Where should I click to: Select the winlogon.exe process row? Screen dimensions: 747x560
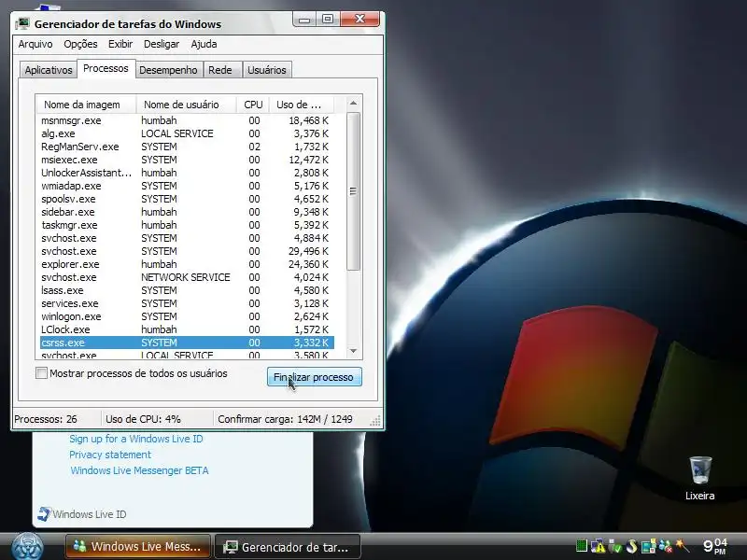pos(187,316)
